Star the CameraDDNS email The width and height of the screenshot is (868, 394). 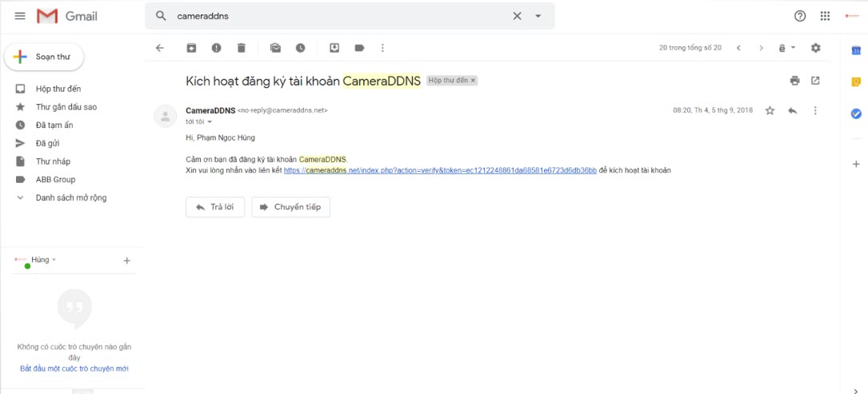770,111
